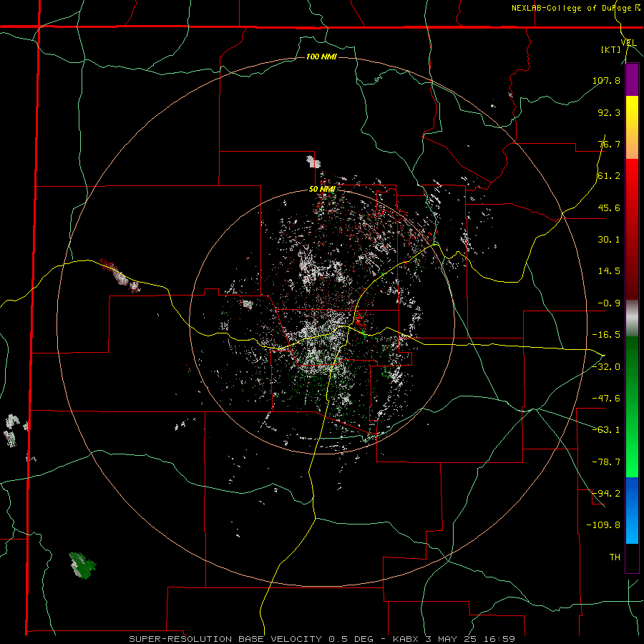Pick the gray segment of color bar
Viewport: 644px width, 644px height.
[x=632, y=318]
